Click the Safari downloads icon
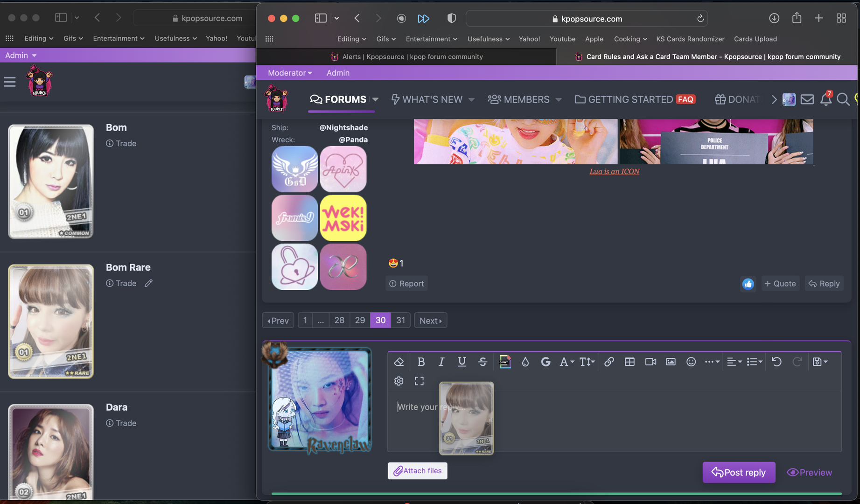 coord(774,18)
